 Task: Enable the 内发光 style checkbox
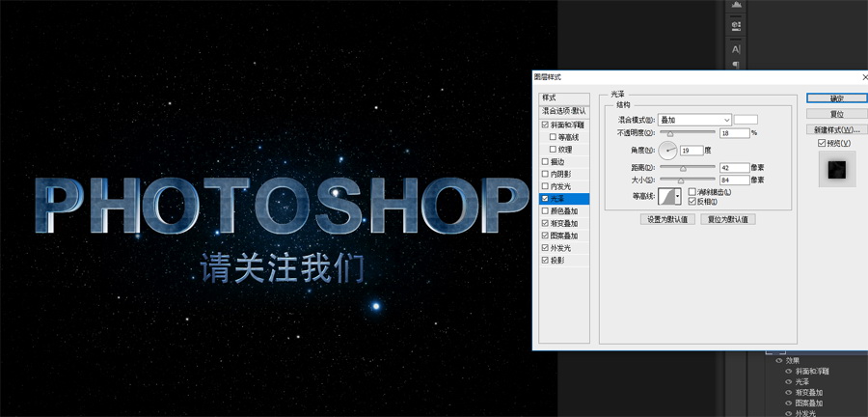pos(545,186)
